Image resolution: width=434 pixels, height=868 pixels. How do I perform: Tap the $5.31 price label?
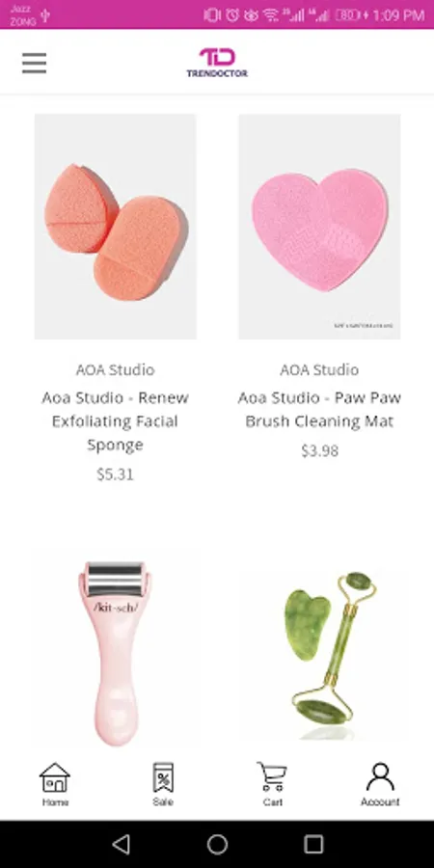pyautogui.click(x=115, y=475)
